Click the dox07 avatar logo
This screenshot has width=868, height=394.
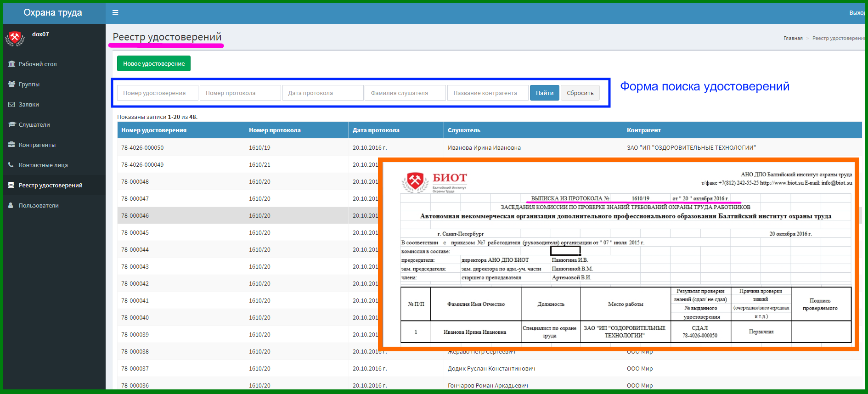[15, 38]
